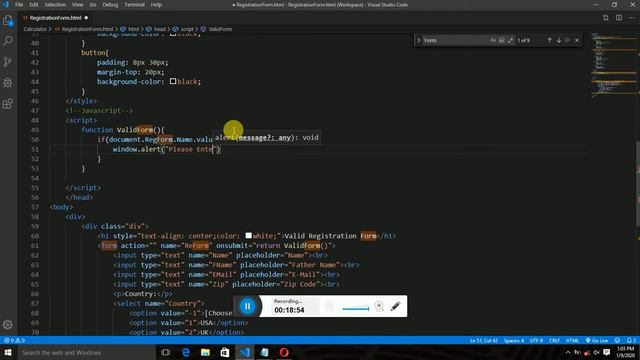Open the View menu
640x360 pixels.
coord(78,4)
